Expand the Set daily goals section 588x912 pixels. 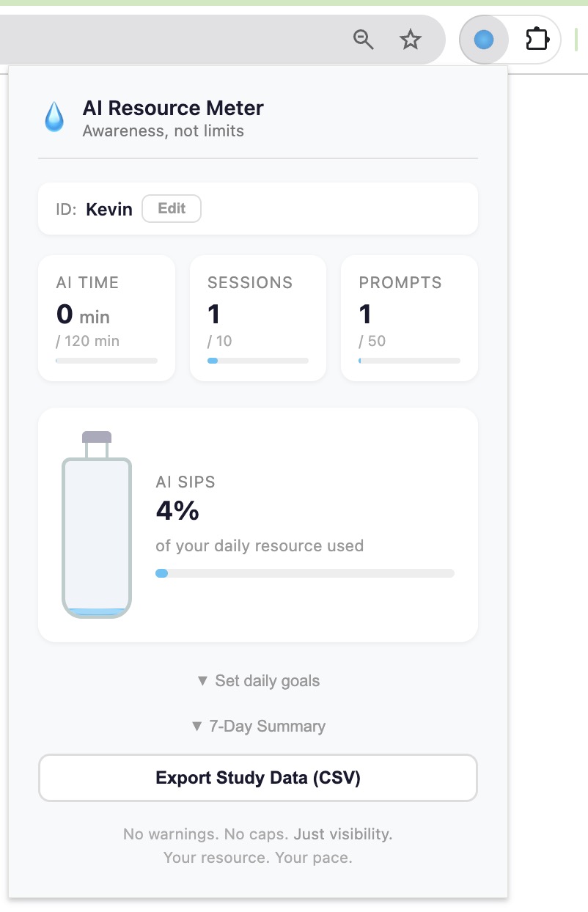[258, 681]
